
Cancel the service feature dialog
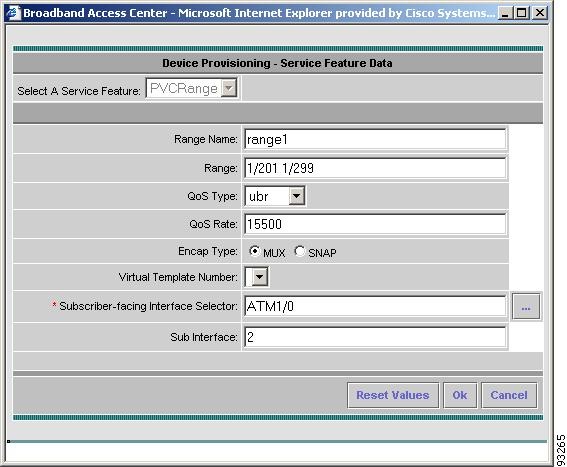[509, 395]
